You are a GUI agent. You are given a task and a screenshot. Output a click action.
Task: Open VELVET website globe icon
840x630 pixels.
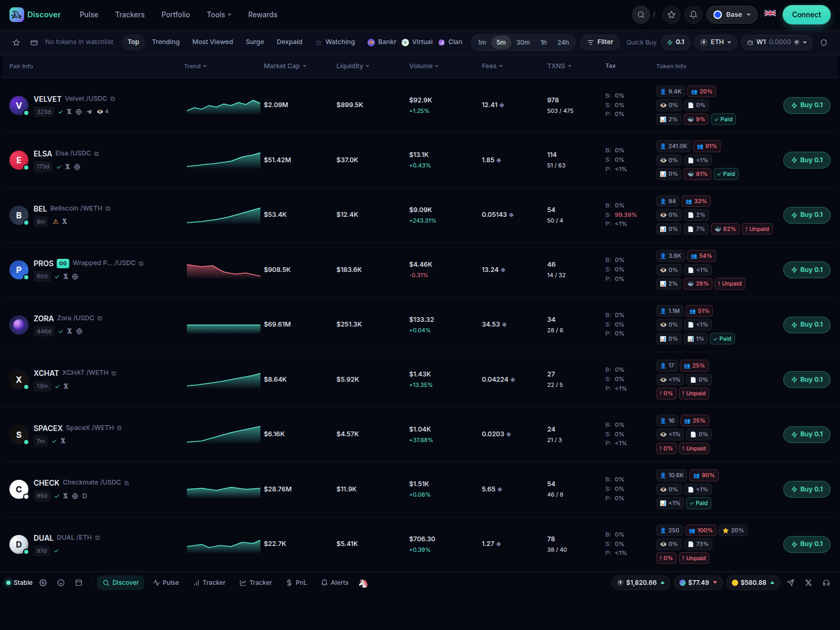(79, 112)
